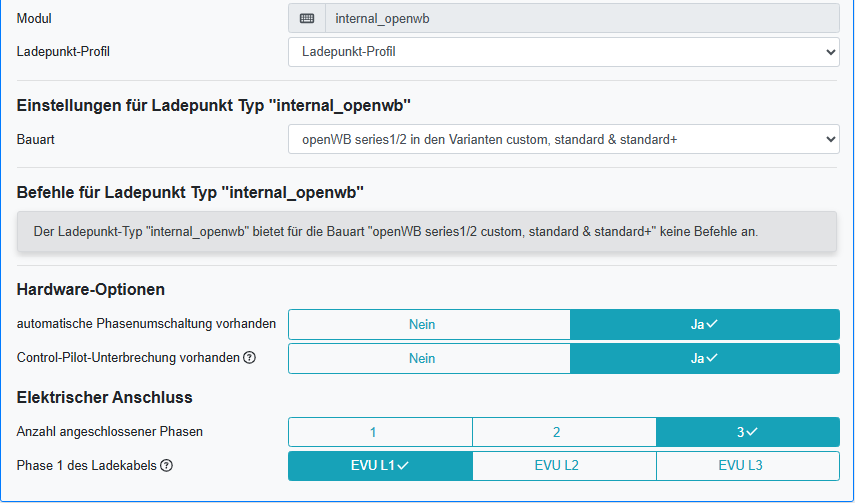The height and width of the screenshot is (503, 855).
Task: Click the Ladepunkt-Profil label
Action: [63, 51]
